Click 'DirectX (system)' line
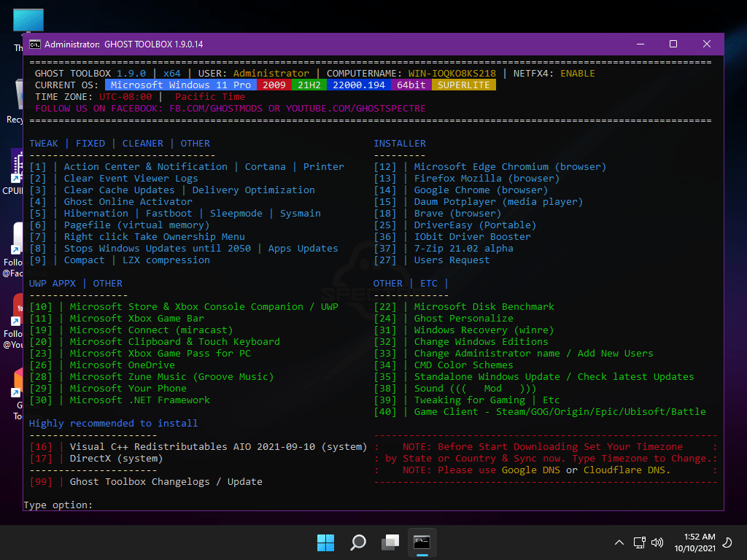 tap(117, 459)
